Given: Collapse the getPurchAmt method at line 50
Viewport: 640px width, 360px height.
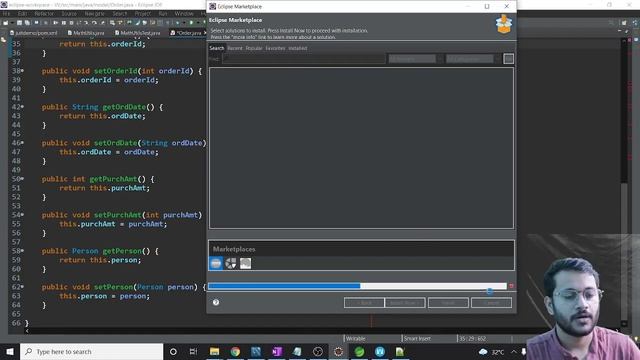Looking at the screenshot, I should (x=22, y=179).
